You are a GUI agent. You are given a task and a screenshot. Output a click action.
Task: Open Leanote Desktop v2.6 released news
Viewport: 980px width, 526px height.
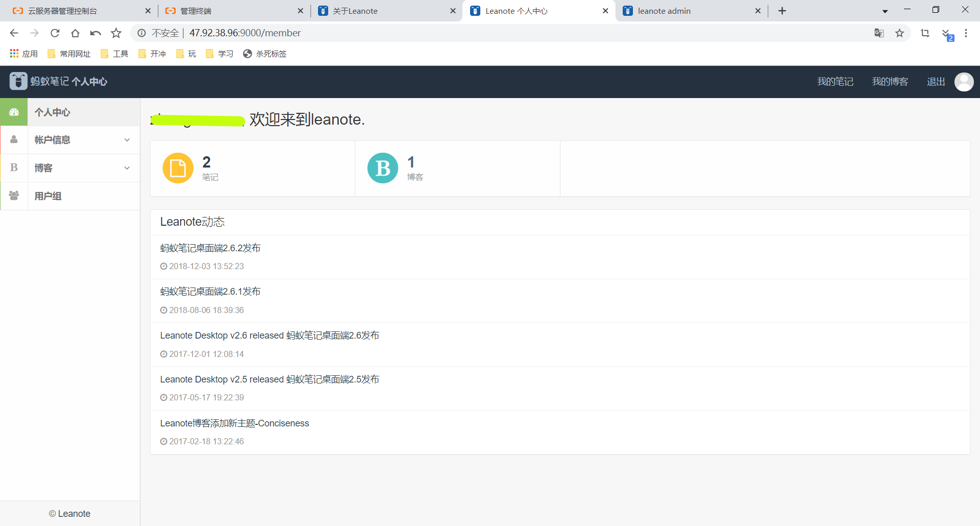269,336
